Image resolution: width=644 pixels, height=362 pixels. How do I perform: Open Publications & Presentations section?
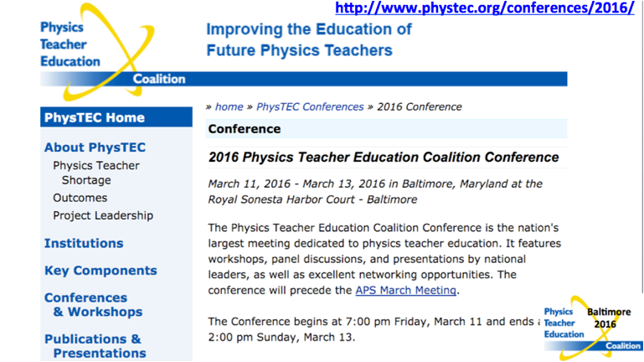[95, 346]
